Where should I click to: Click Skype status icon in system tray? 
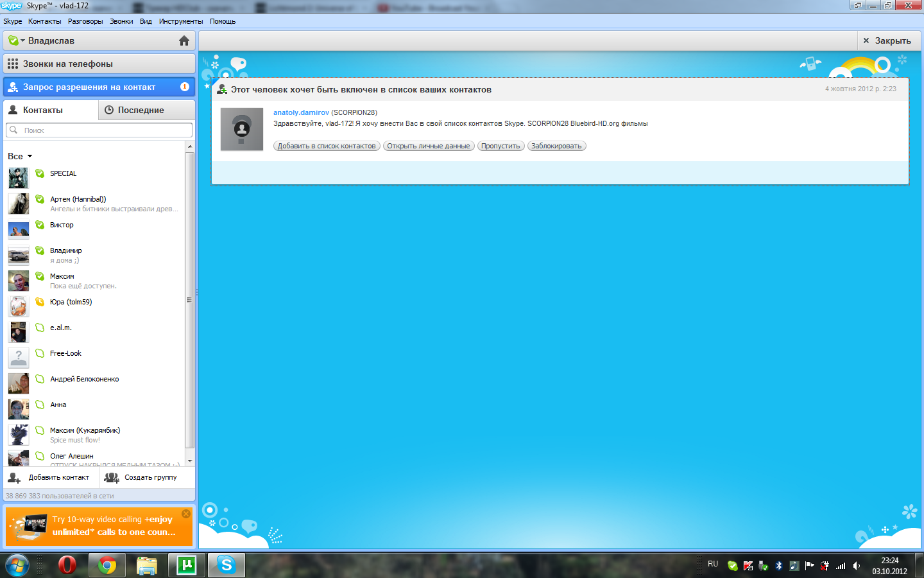[x=732, y=566]
